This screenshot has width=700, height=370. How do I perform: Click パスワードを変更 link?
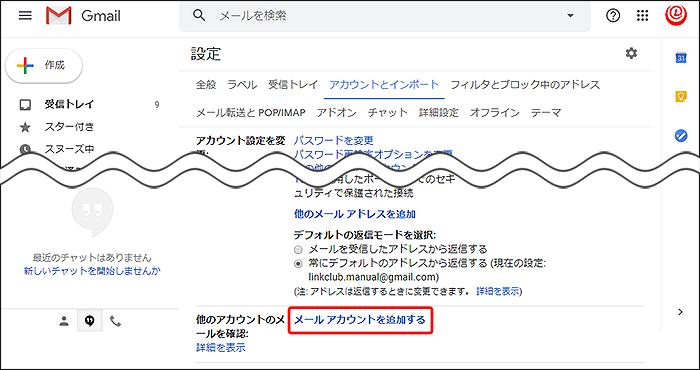coord(333,141)
